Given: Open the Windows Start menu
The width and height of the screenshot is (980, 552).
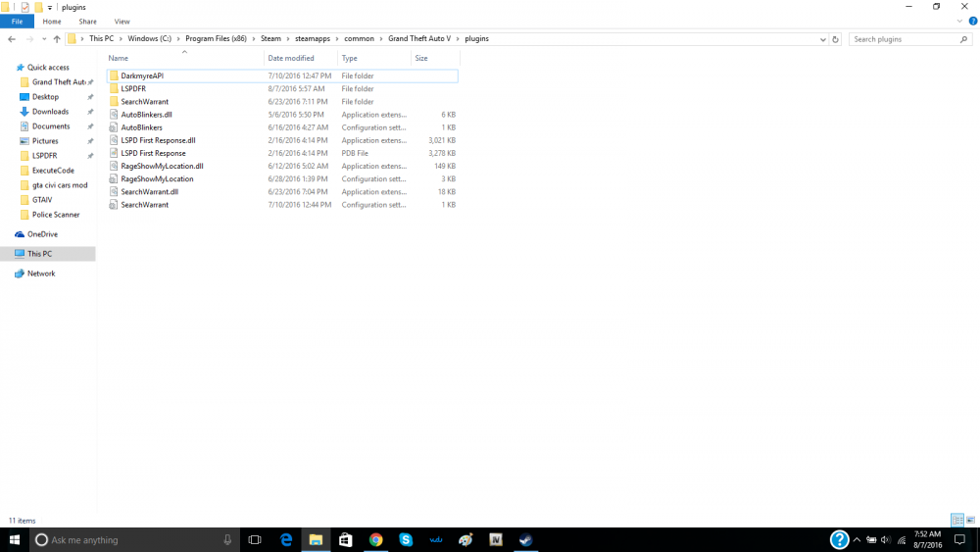Looking at the screenshot, I should point(15,539).
